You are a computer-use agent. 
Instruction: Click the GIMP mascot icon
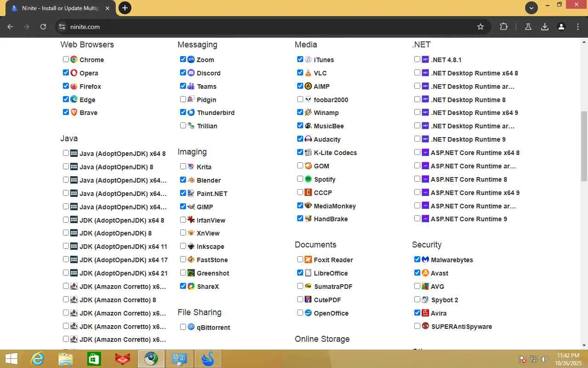(x=191, y=207)
